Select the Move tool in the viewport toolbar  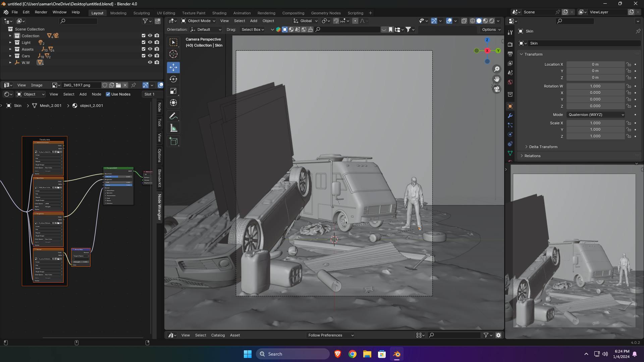point(173,67)
